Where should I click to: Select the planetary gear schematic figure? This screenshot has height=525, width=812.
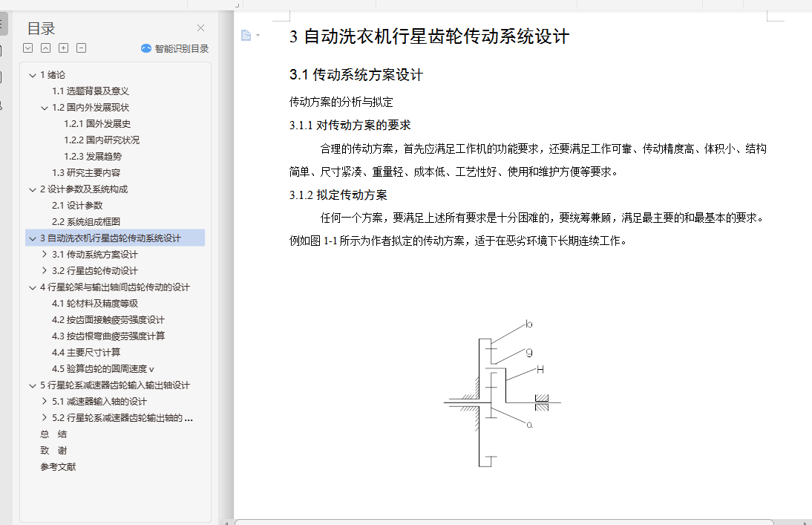[x=502, y=394]
